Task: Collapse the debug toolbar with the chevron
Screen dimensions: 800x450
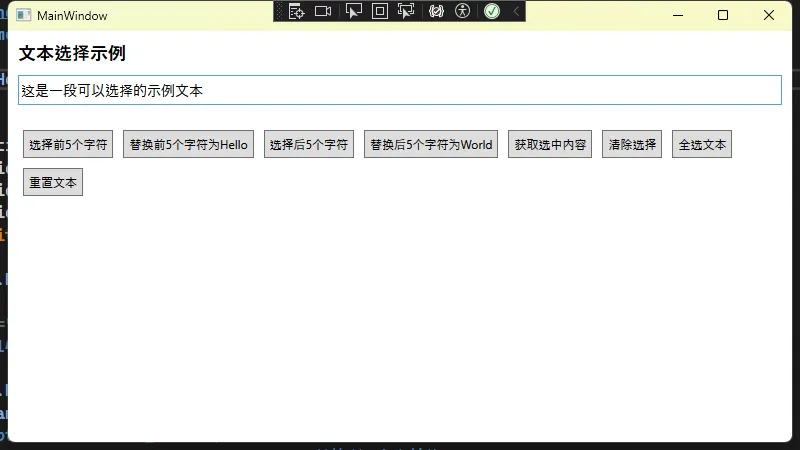Action: coord(516,11)
